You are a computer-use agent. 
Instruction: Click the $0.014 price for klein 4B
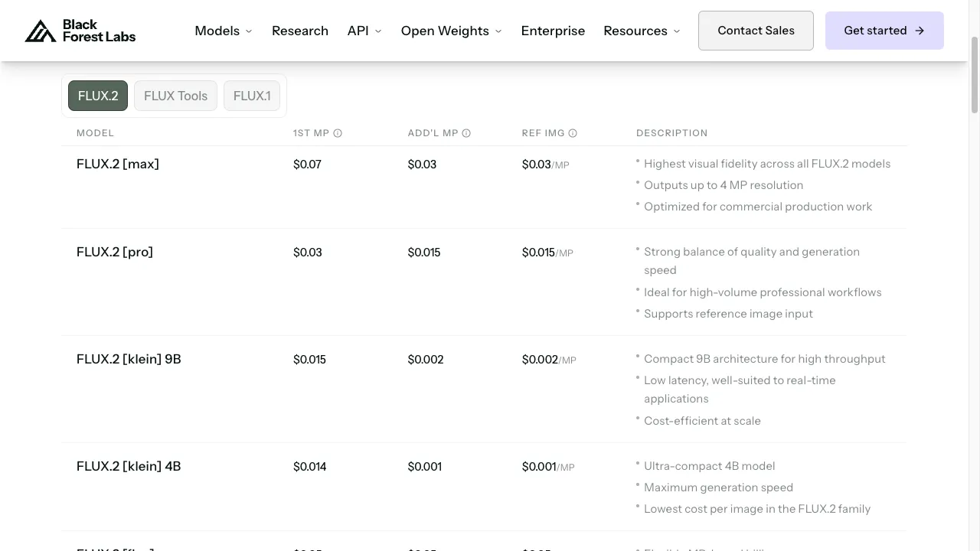pyautogui.click(x=310, y=467)
